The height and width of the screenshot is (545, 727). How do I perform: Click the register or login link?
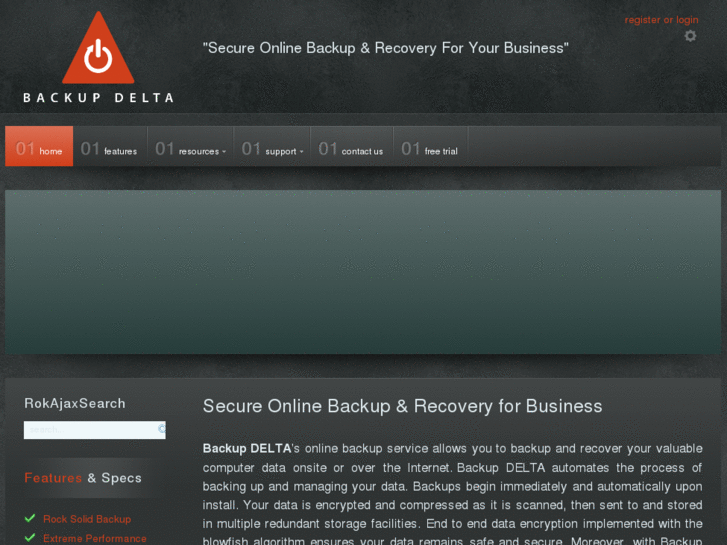pos(661,20)
